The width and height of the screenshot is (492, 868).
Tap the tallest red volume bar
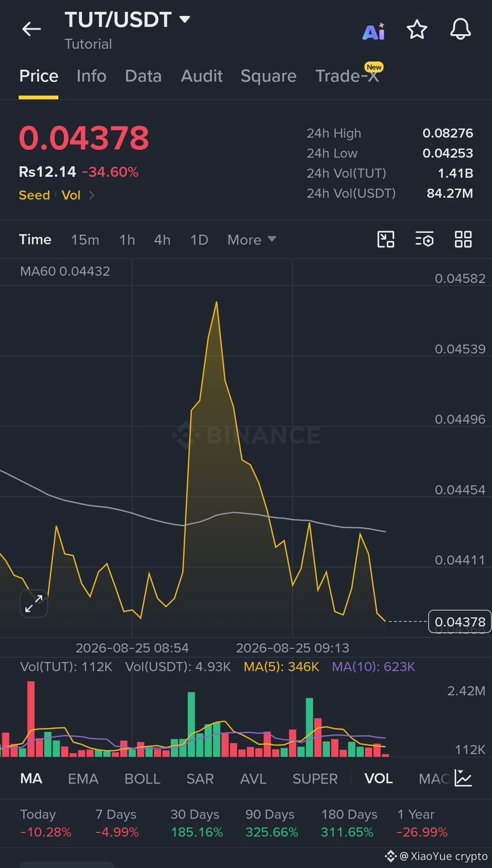coord(31,719)
